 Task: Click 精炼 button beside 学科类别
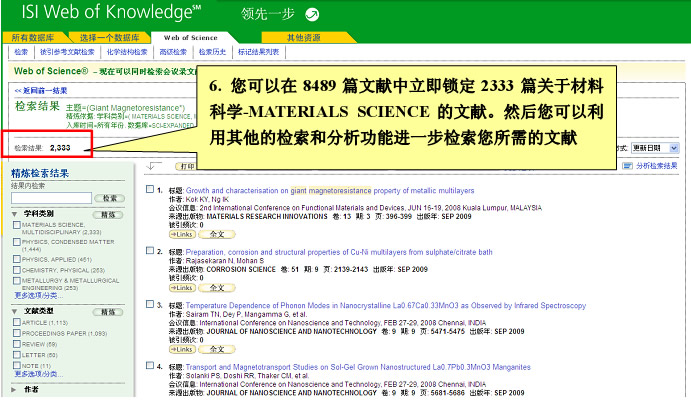108,215
